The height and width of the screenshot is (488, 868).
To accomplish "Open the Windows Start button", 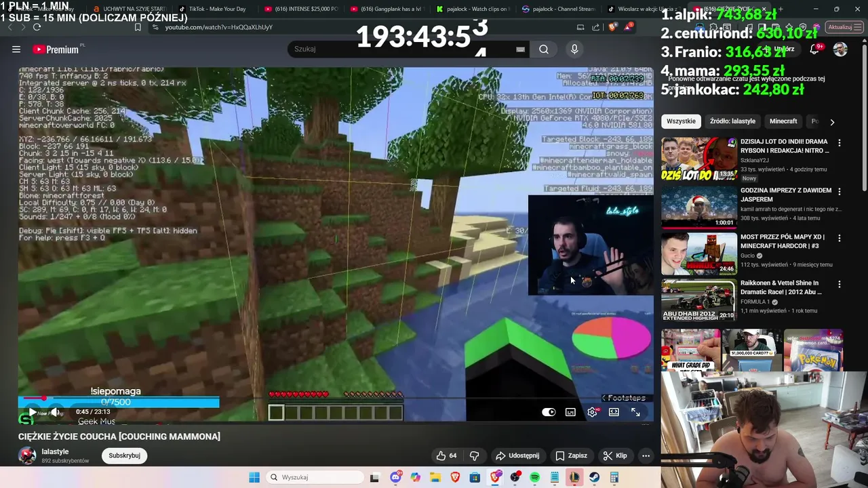I will click(254, 477).
